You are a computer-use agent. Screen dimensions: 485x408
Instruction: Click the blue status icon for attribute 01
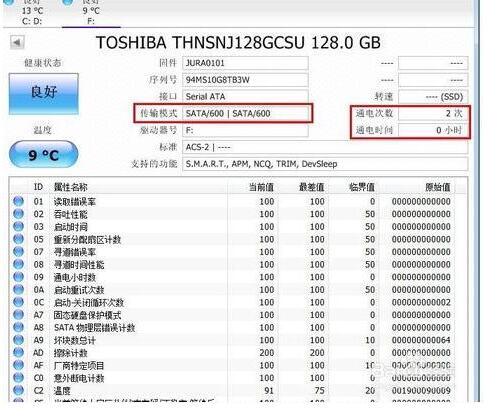pos(18,201)
